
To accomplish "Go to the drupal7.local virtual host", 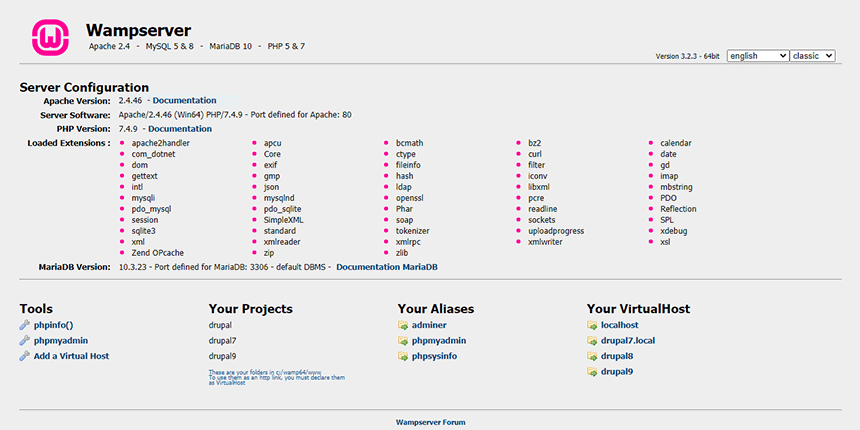I will (x=628, y=341).
